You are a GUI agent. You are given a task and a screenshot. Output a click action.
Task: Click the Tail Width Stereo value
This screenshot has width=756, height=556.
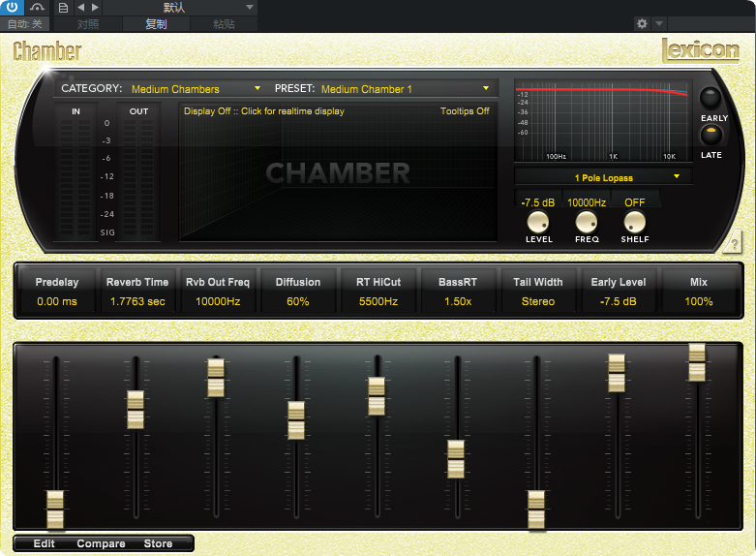(x=538, y=301)
